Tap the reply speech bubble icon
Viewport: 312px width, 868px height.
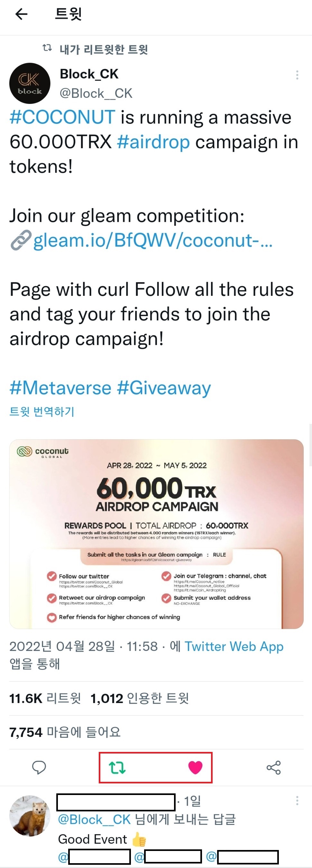(x=39, y=768)
